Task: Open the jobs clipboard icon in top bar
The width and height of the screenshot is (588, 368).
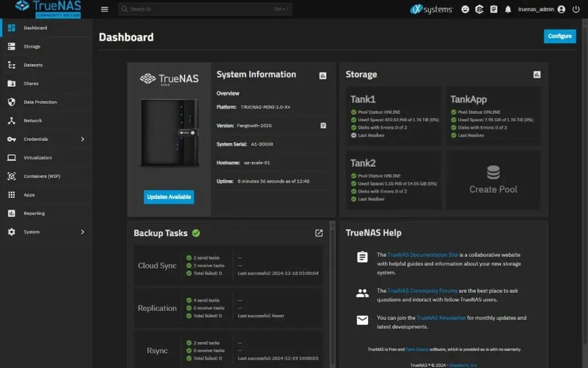Action: click(494, 9)
